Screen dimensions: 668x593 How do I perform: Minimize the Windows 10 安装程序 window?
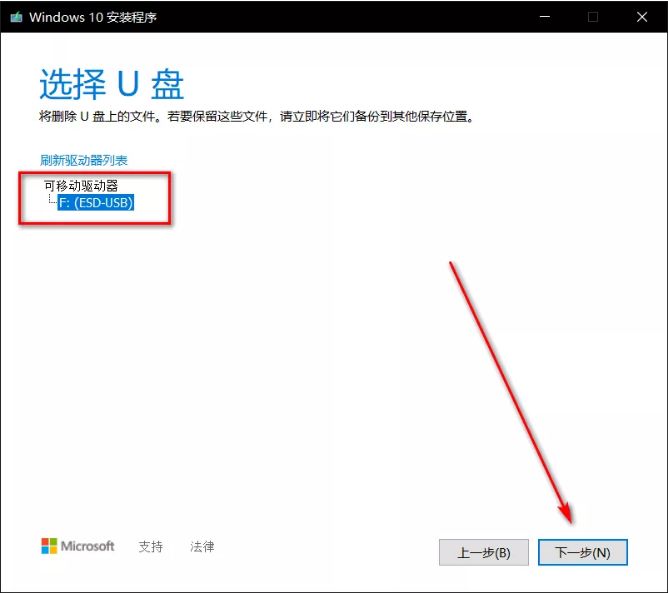click(x=545, y=17)
